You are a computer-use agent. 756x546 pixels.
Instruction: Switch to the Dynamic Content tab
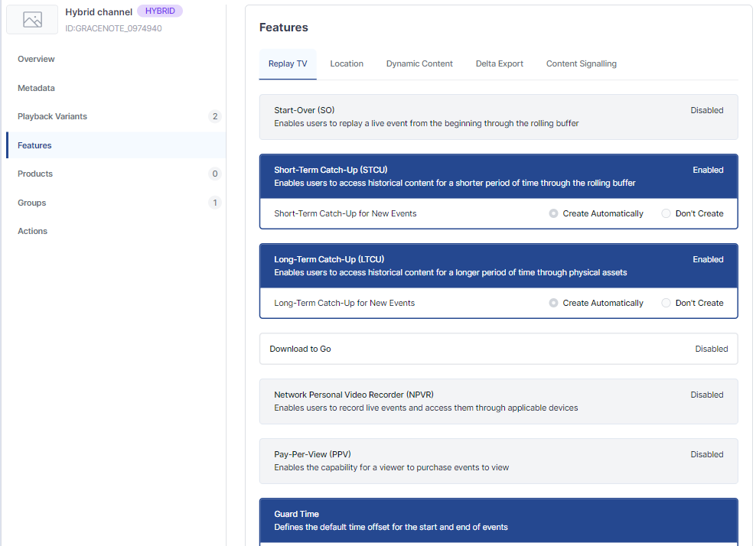point(419,63)
